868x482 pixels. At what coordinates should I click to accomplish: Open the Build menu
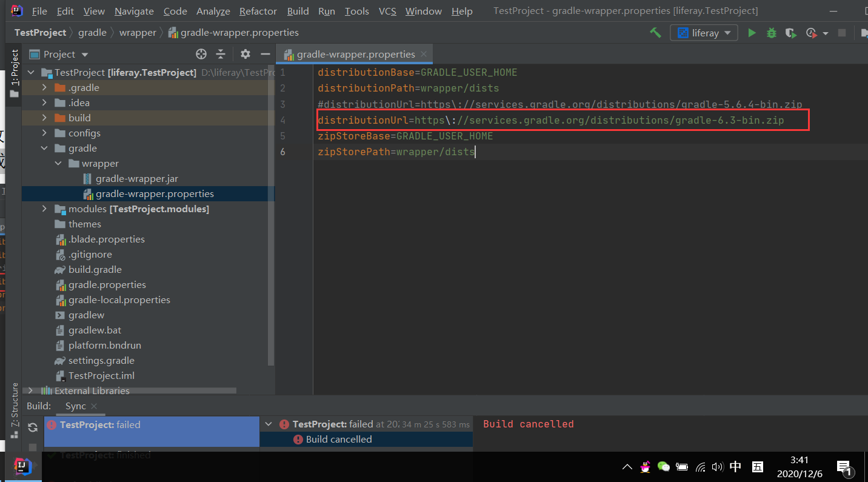point(298,11)
